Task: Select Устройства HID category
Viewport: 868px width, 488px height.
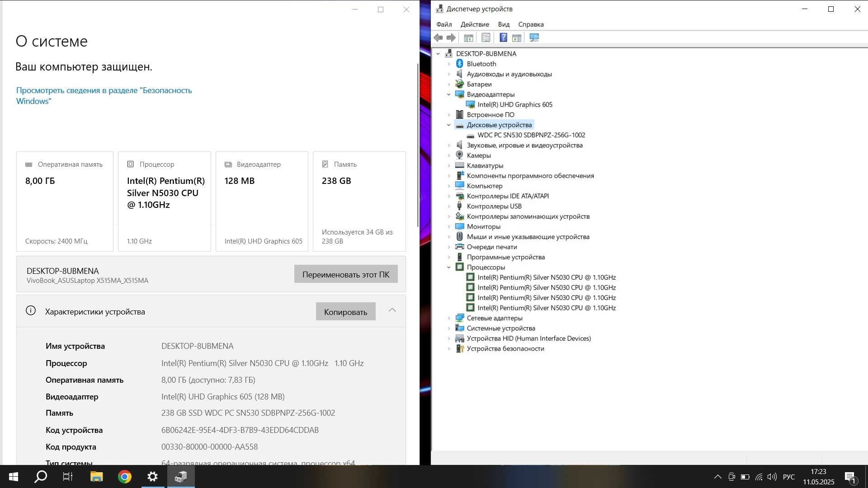Action: [x=529, y=338]
